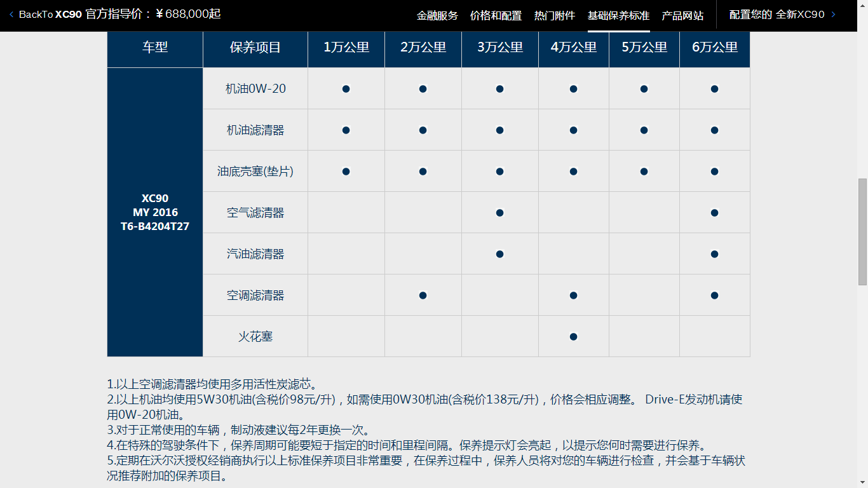Screen dimensions: 868x488
Task: Open the 金融服务 menu item
Action: click(437, 15)
